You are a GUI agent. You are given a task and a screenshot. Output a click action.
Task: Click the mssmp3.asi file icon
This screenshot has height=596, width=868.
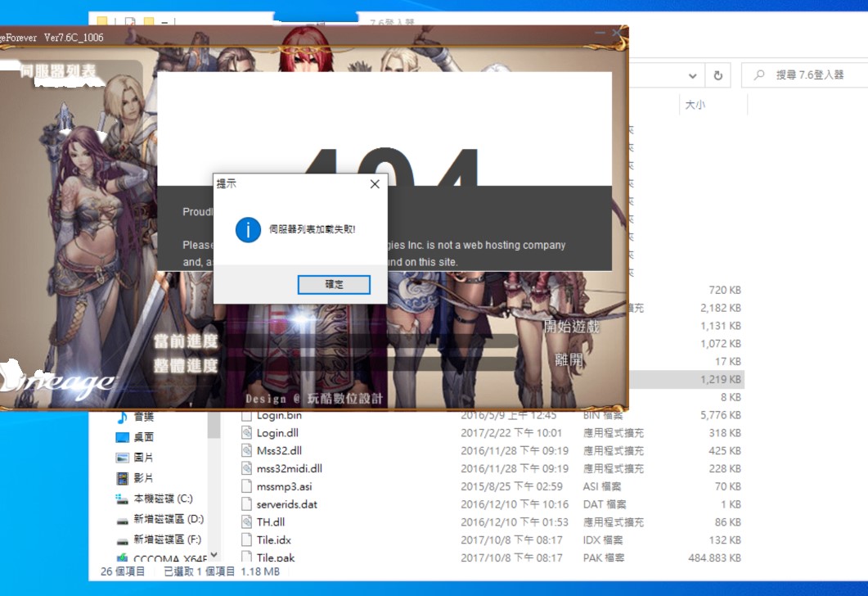pyautogui.click(x=247, y=487)
